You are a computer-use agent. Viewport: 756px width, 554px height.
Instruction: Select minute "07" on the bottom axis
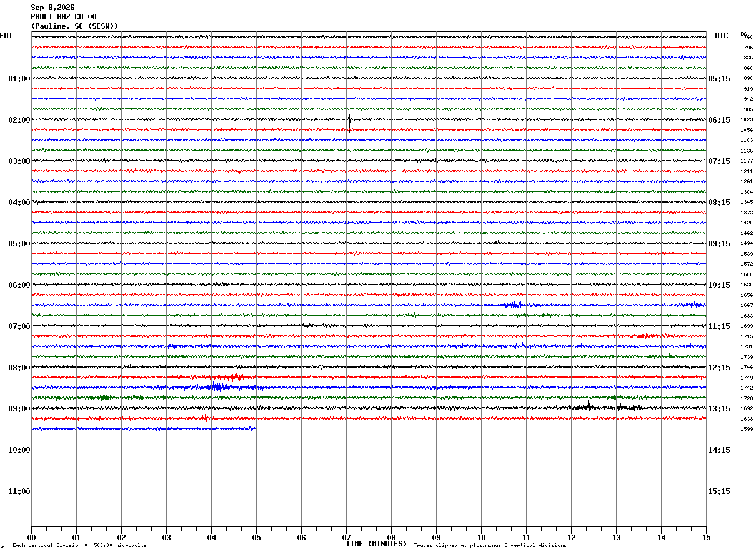tap(346, 537)
